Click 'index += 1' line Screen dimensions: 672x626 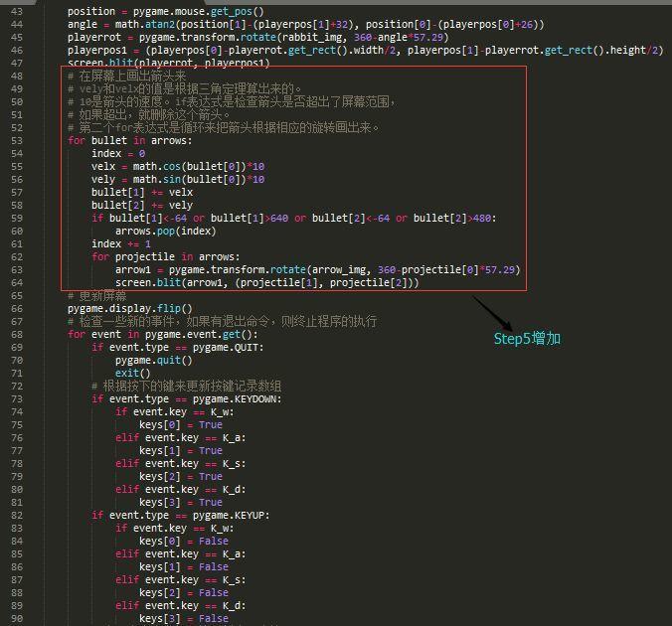121,244
